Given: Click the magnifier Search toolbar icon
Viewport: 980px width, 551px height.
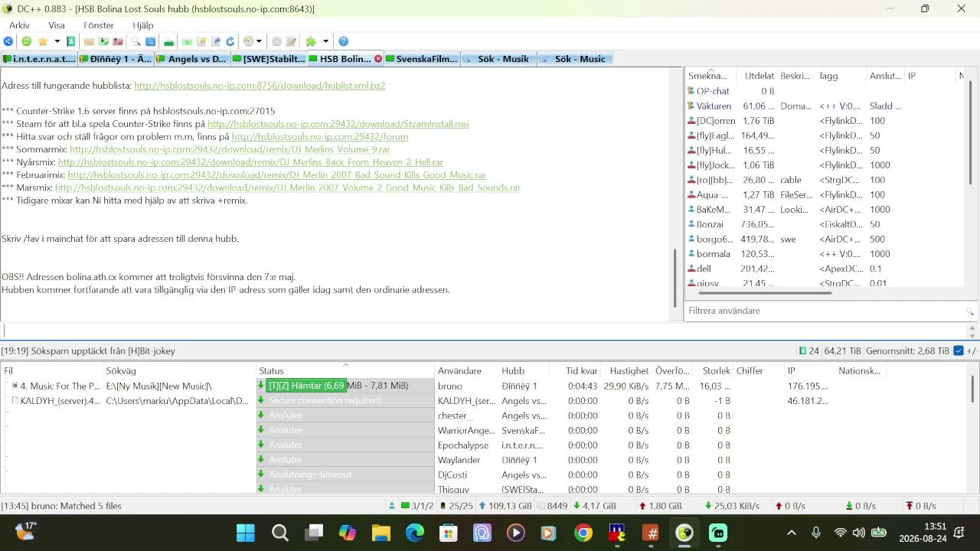Looking at the screenshot, I should pos(136,41).
